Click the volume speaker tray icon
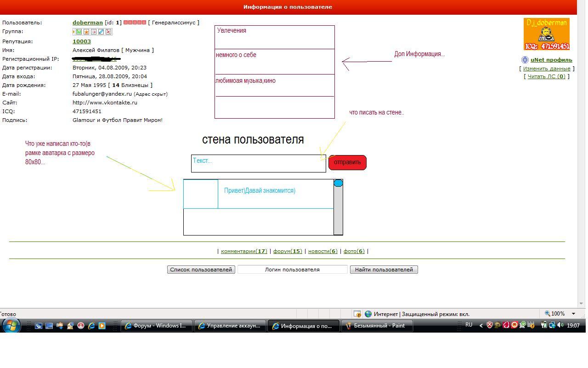588x368 pixels. (560, 325)
